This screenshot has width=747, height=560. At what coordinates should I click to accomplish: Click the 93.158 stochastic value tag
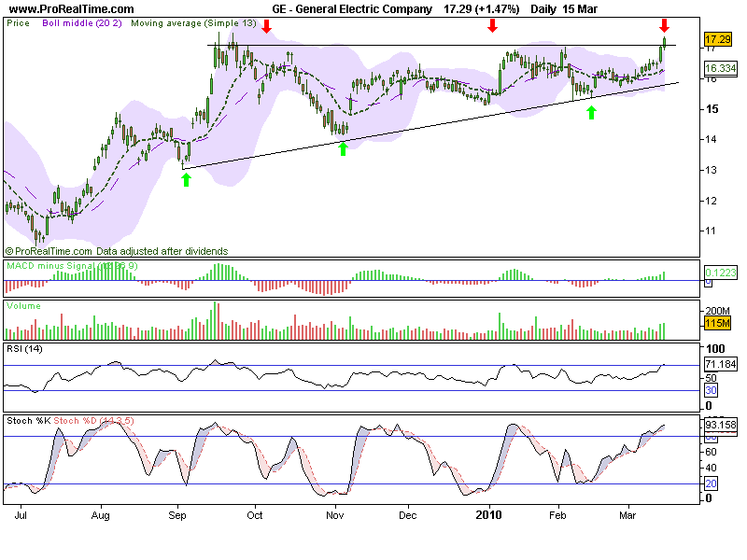click(721, 425)
